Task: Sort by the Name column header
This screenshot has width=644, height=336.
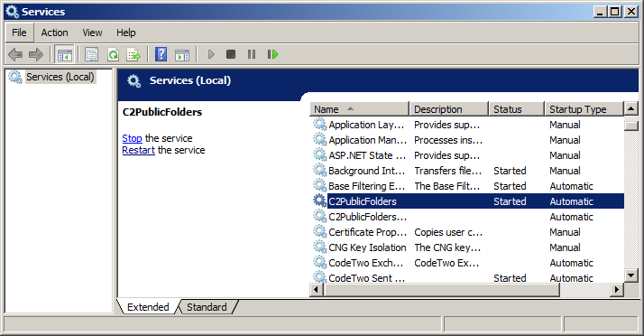Action: (x=359, y=109)
